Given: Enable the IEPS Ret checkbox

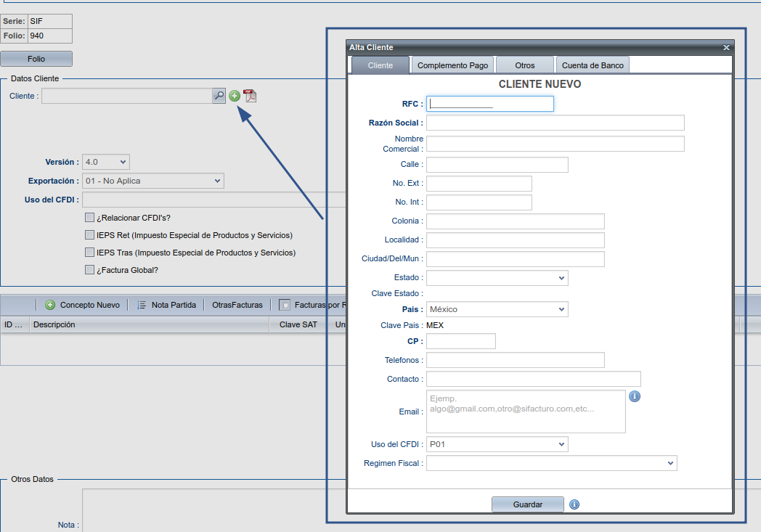Looking at the screenshot, I should pyautogui.click(x=89, y=235).
